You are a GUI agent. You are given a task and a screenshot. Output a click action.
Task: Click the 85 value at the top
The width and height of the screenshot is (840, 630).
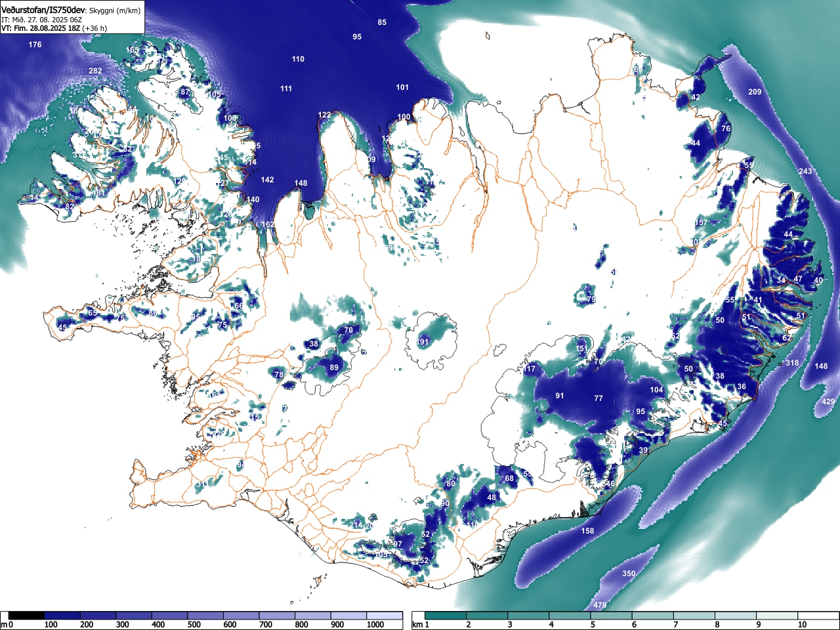[x=382, y=22]
